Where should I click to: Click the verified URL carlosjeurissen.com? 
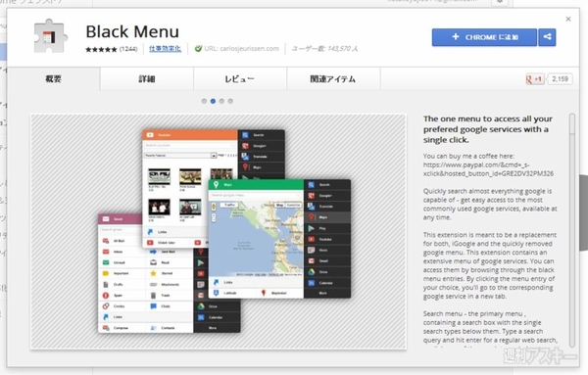(241, 49)
